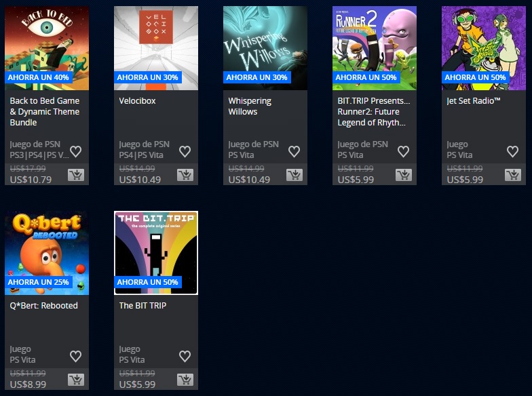Image resolution: width=532 pixels, height=396 pixels.
Task: Add The BIT TRIP to cart
Action: point(185,380)
